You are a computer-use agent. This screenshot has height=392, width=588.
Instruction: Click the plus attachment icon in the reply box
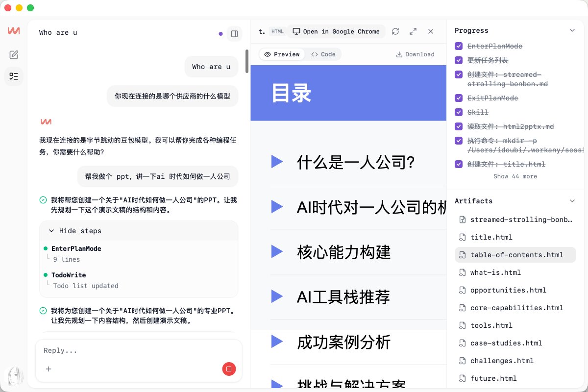click(x=49, y=369)
